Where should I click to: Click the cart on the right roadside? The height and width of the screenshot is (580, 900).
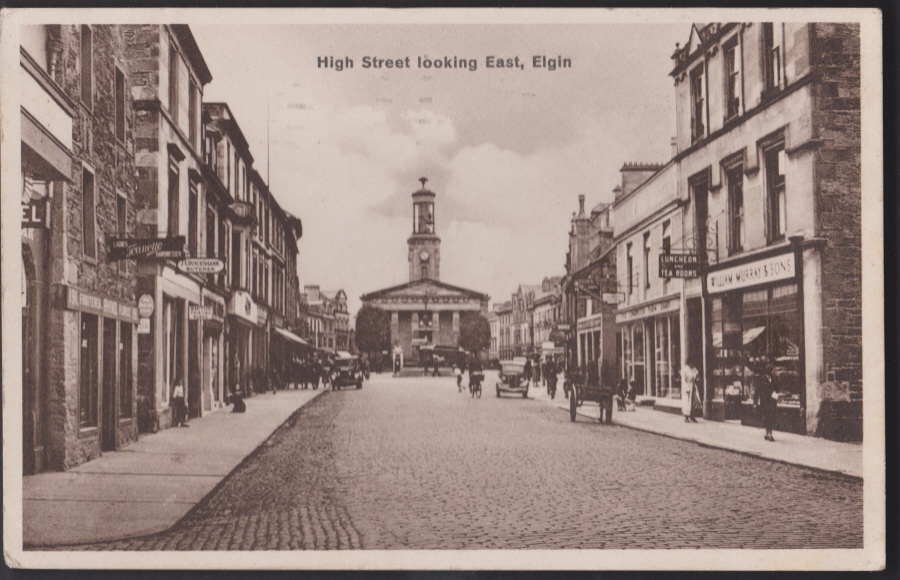point(591,398)
